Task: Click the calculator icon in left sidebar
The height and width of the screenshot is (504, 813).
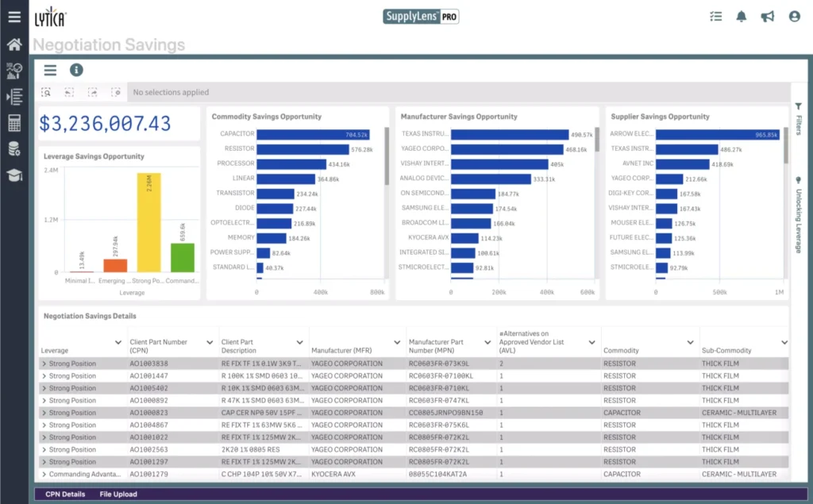Action: [13, 123]
